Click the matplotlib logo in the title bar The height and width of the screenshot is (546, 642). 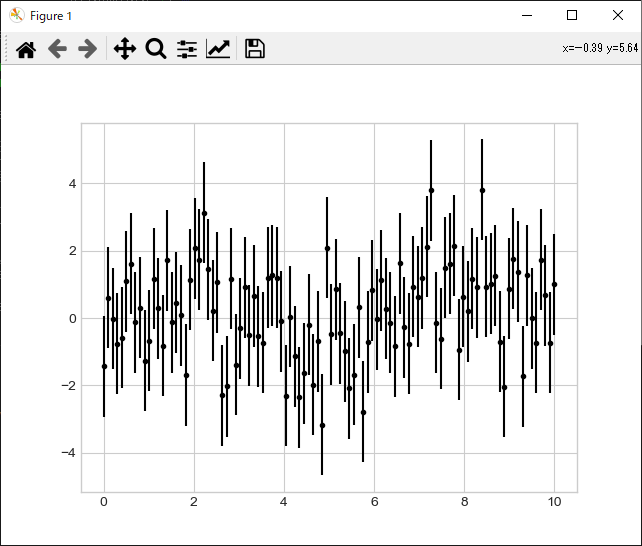(x=17, y=16)
